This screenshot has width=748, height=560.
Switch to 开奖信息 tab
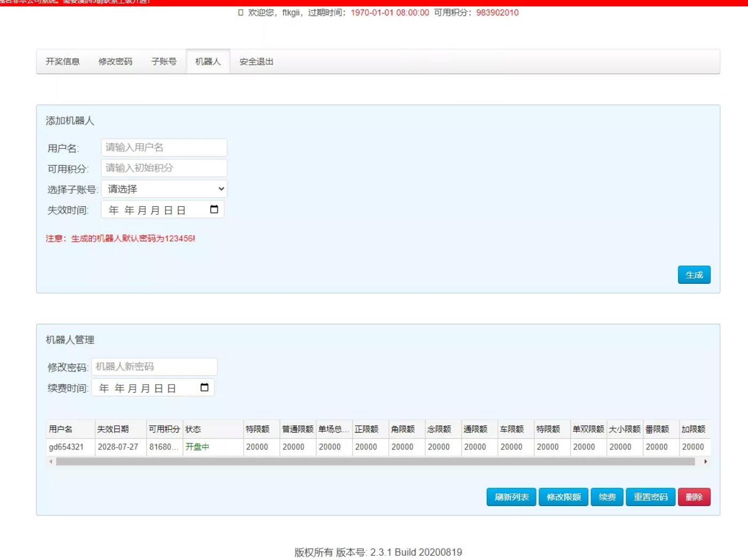[63, 62]
